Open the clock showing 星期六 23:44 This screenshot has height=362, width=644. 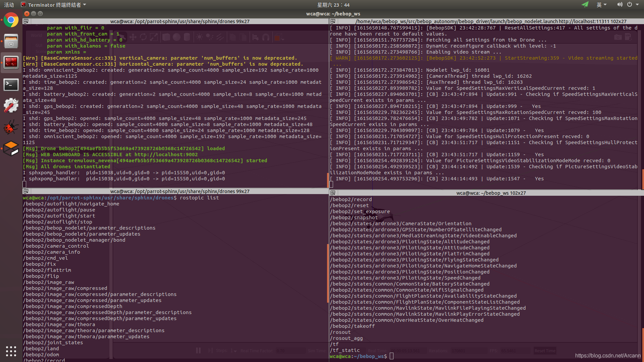tap(333, 5)
